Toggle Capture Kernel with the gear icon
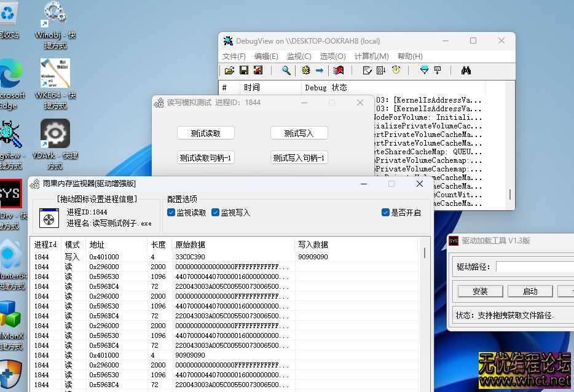Screen dimensions: 574x392 point(306,70)
